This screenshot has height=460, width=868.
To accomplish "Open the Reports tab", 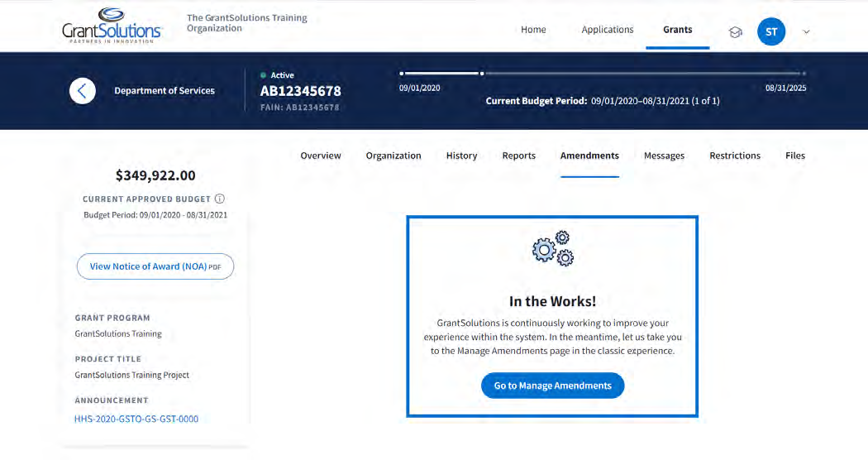I will [518, 156].
